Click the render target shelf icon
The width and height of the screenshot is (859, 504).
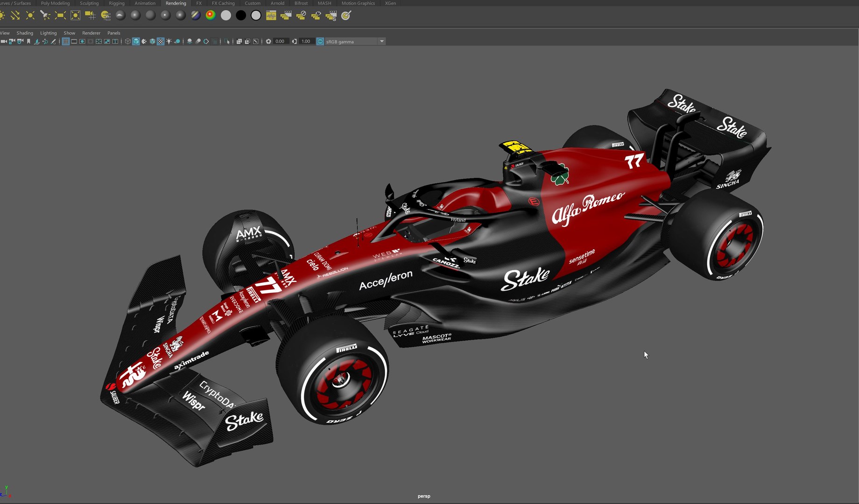(346, 15)
